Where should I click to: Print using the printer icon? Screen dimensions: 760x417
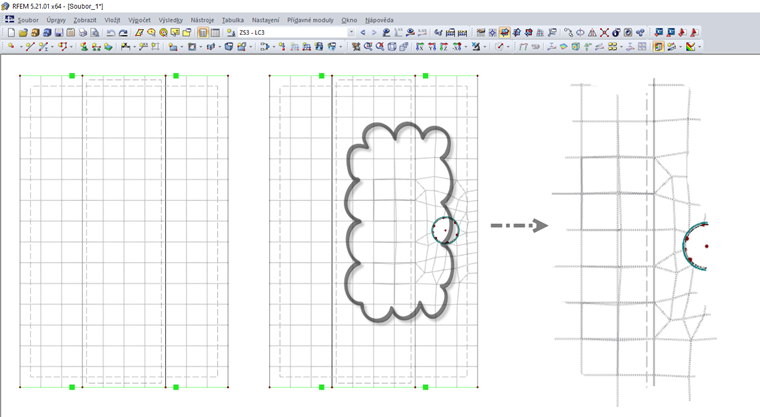[83, 32]
